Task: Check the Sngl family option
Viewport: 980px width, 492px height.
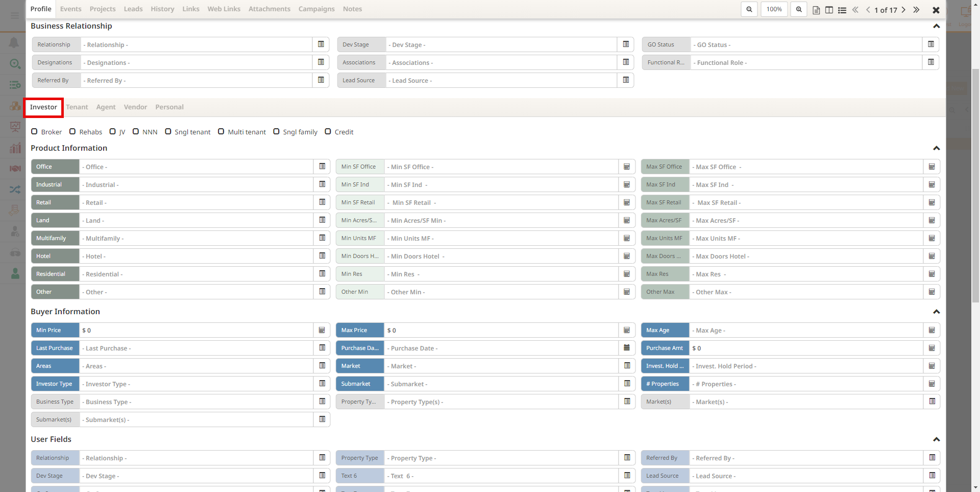Action: coord(277,131)
